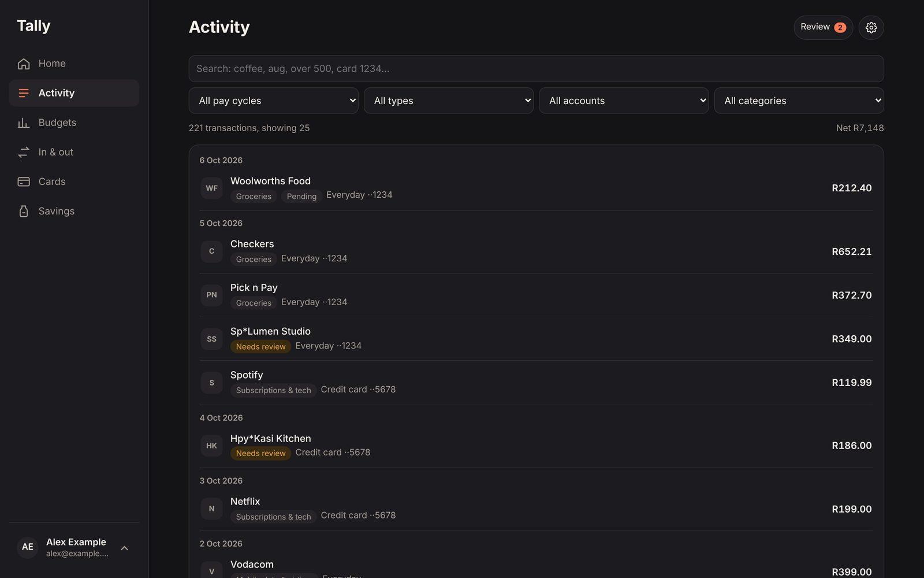Click the Groceries tag on Checkers
Viewport: 924px width, 578px height.
[x=254, y=259]
